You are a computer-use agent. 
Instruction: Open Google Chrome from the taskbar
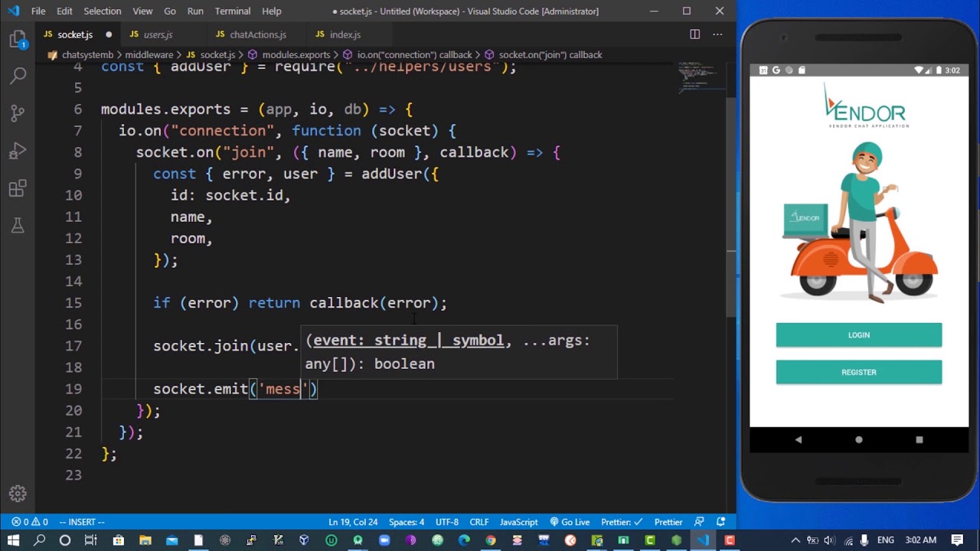pos(491,540)
